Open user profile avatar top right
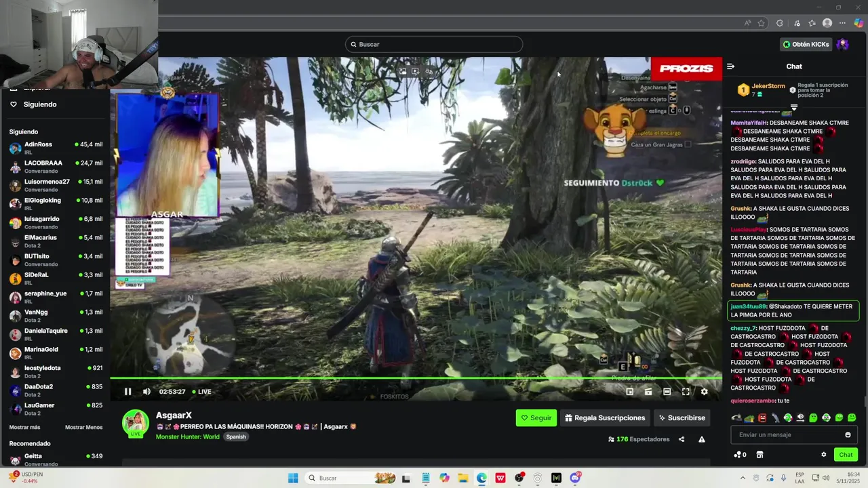The width and height of the screenshot is (868, 488). tap(843, 44)
